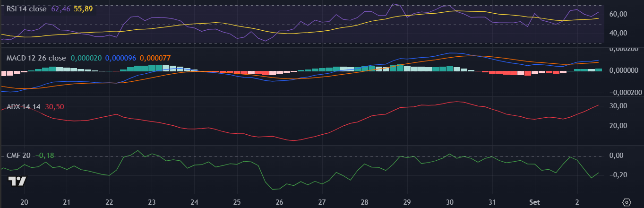Click the MACD histogram value 0,000020
The width and height of the screenshot is (644, 208).
click(86, 58)
